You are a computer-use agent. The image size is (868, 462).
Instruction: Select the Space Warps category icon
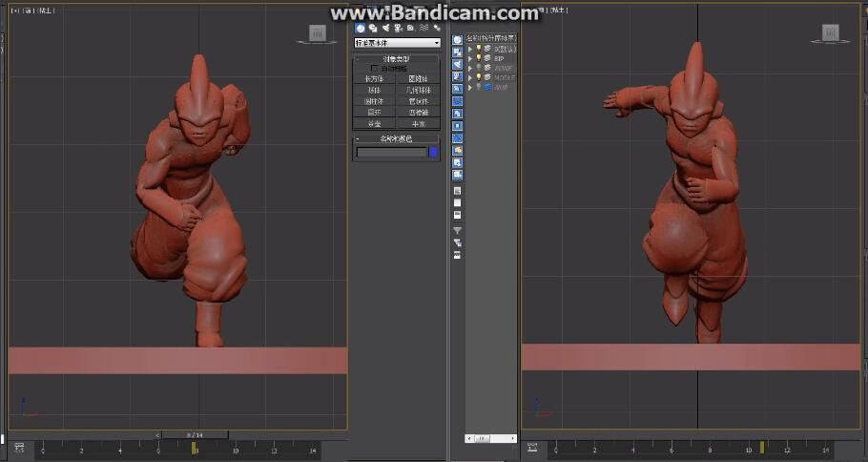pos(424,29)
